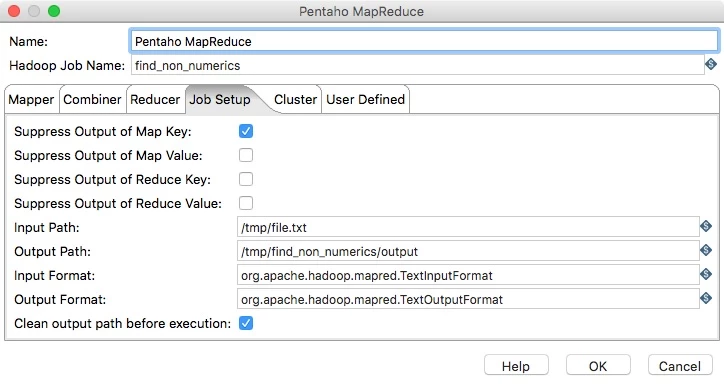Insert variable for Hadoop Job Name field
The width and height of the screenshot is (724, 387).
tap(711, 64)
